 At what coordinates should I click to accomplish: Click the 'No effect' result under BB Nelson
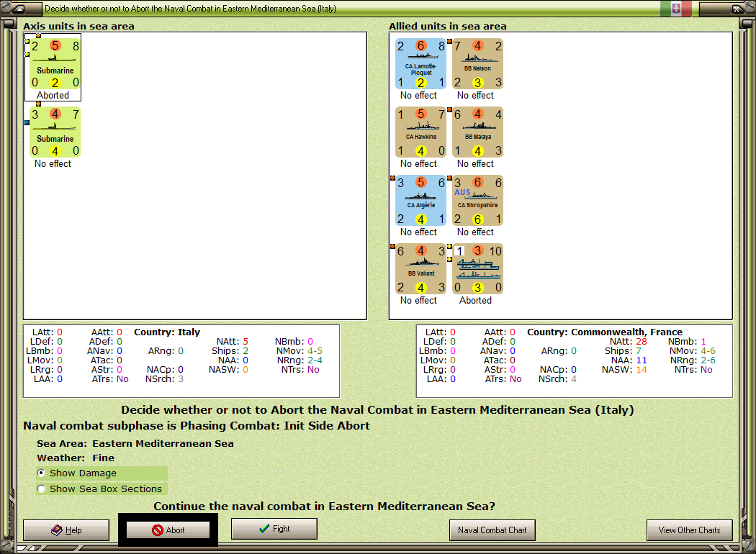point(475,96)
